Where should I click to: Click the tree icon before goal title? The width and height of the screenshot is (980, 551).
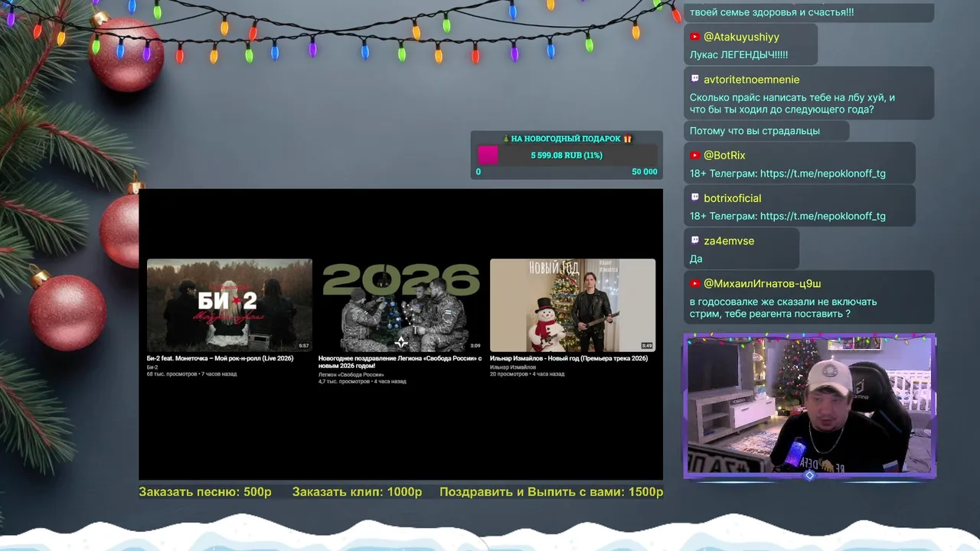506,139
